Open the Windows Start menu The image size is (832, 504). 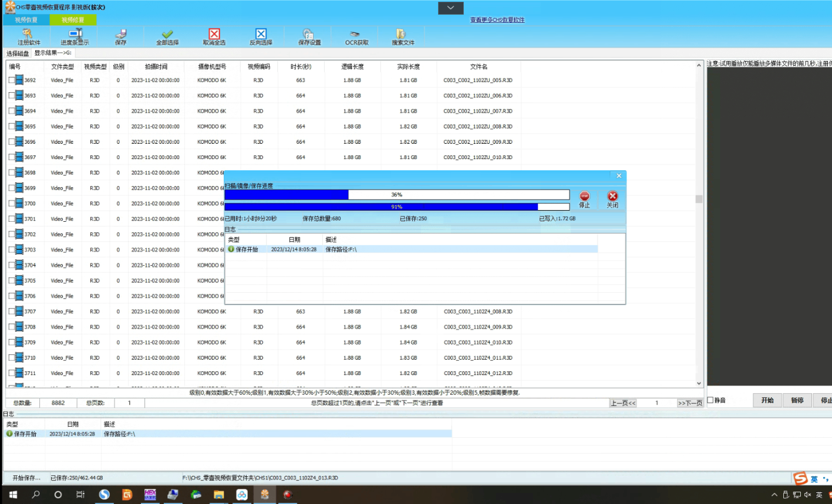(13, 495)
